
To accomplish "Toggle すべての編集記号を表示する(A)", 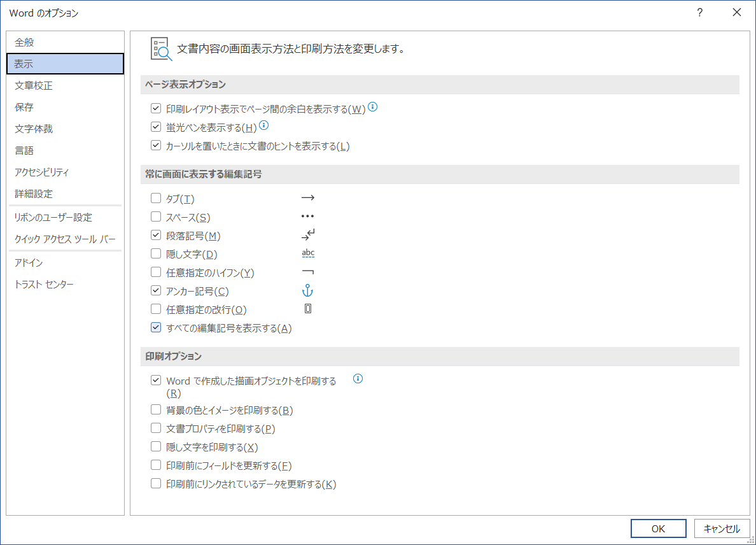I will coord(156,327).
